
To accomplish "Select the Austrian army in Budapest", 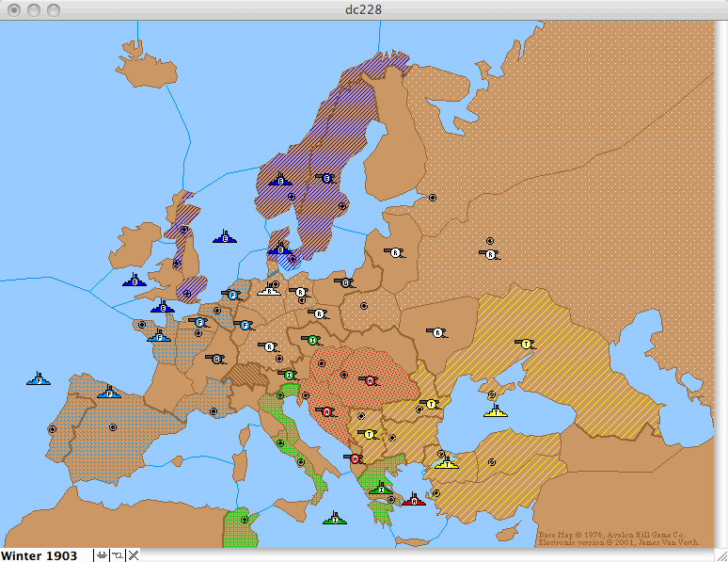I will pyautogui.click(x=370, y=380).
